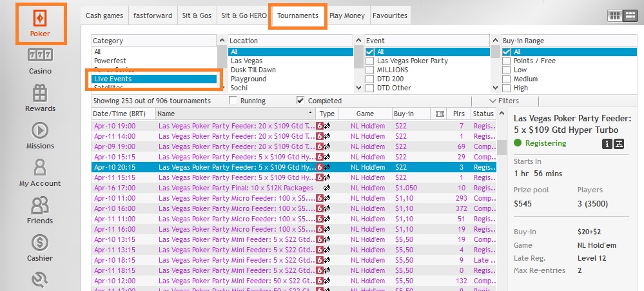Image resolution: width=644 pixels, height=291 pixels.
Task: Switch lobby to grid tile view
Action: [615, 16]
